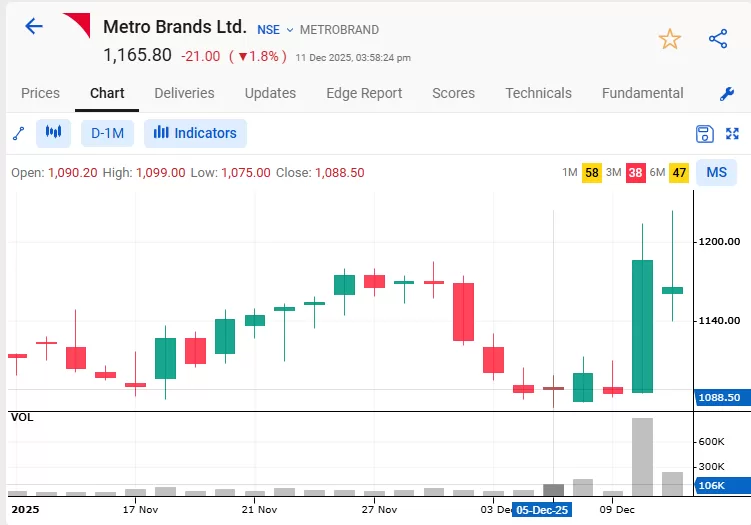Open the wrench customization settings
This screenshot has height=525, width=751.
[727, 94]
